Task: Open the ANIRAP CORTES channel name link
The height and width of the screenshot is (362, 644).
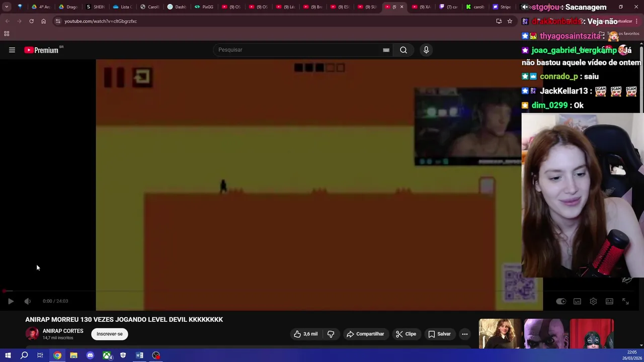Action: [x=63, y=331]
